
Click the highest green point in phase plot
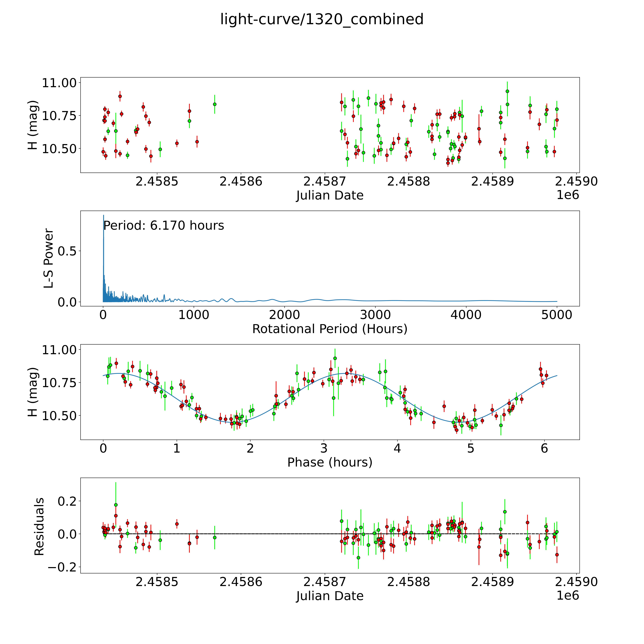coord(335,358)
